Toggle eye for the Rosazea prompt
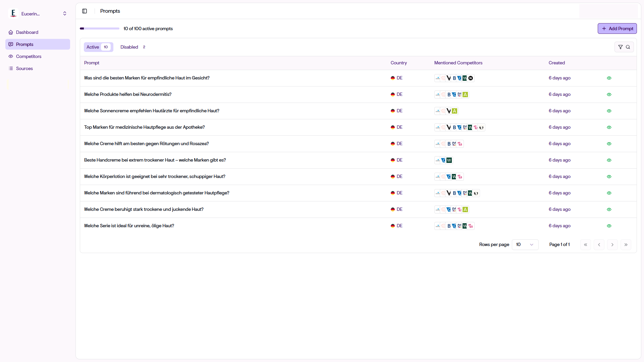Viewport: 644px width, 362px height. [609, 144]
